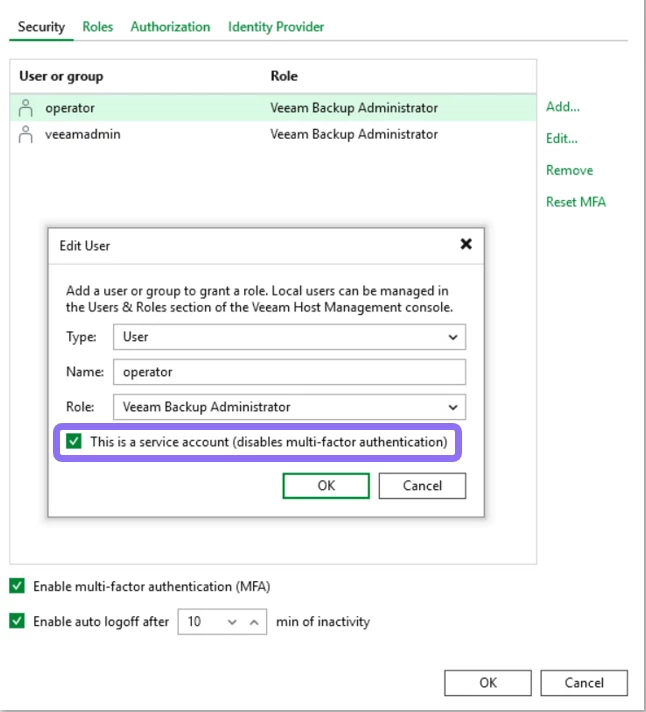Click OK at the bottom of settings window

click(488, 683)
